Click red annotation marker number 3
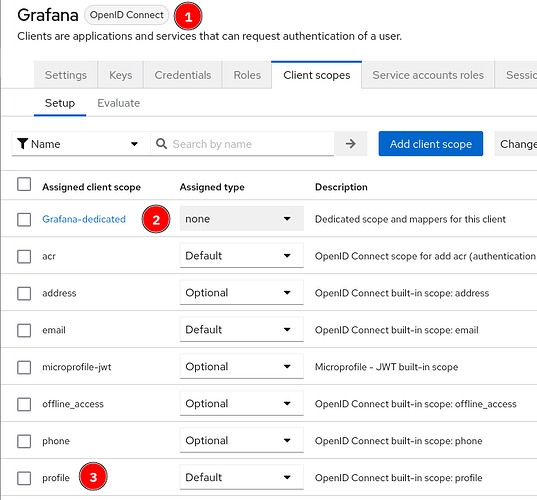 click(93, 476)
